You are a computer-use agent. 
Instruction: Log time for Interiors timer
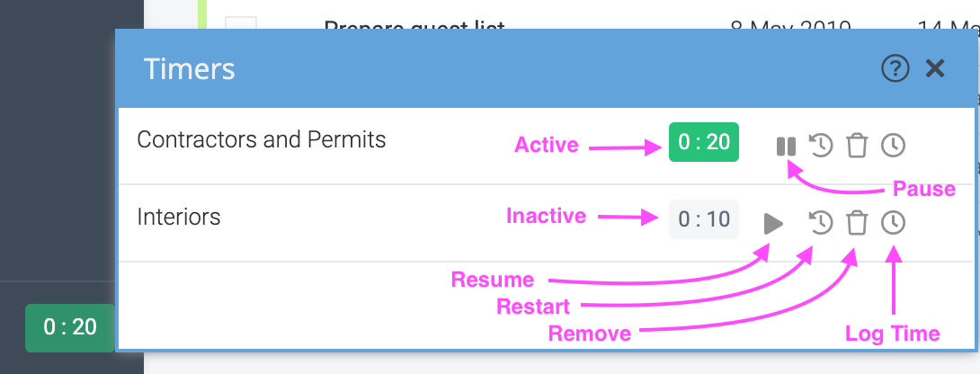coord(893,223)
